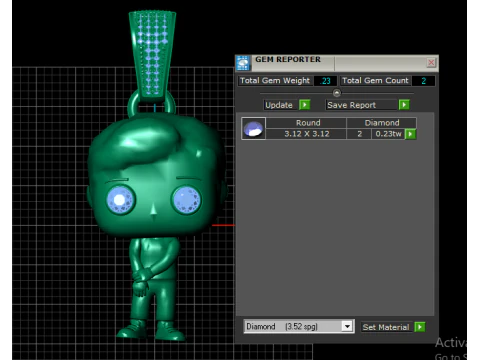Close the Gem Reporter panel

click(x=431, y=63)
